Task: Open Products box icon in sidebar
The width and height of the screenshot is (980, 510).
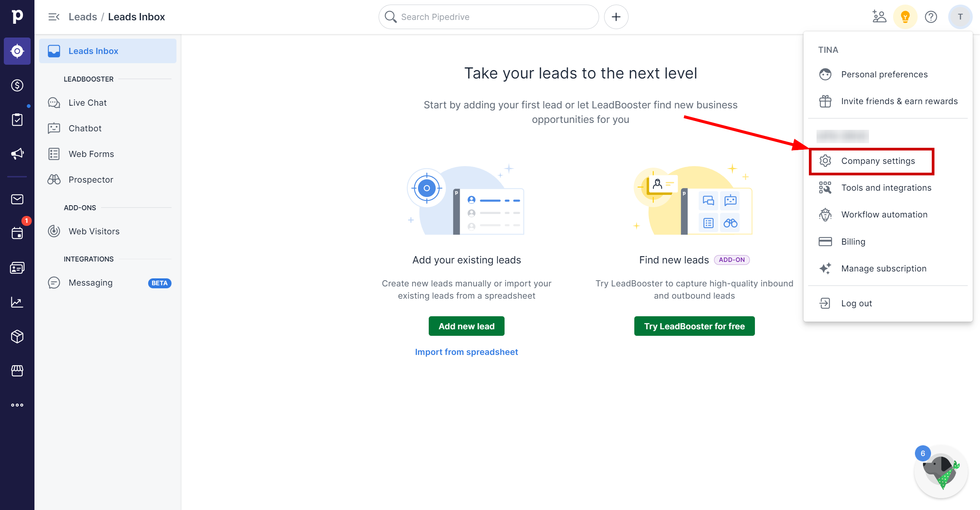Action: [17, 337]
